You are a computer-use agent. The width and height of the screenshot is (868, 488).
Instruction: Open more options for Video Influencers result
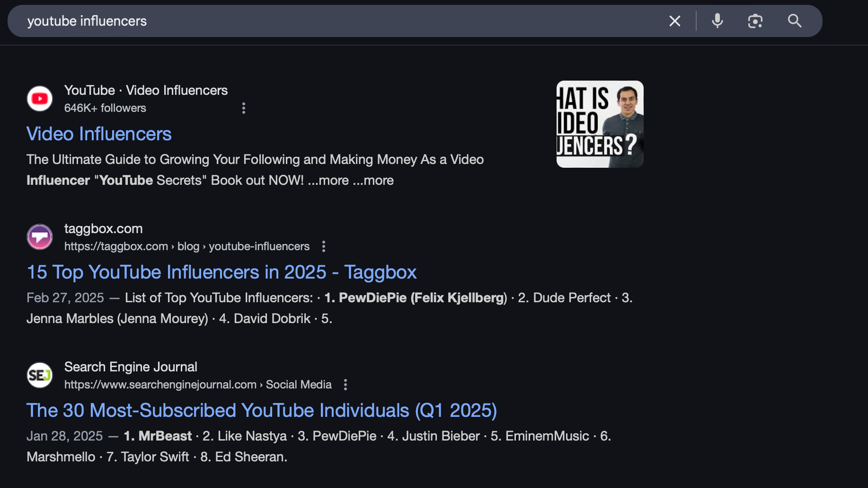[x=244, y=108]
